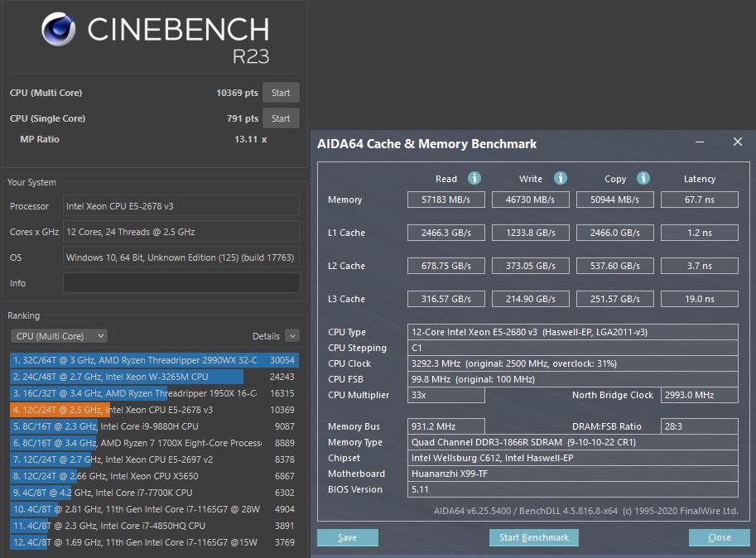This screenshot has width=756, height=558.
Task: Click the Copy info icon in AIDA64
Action: click(x=643, y=178)
